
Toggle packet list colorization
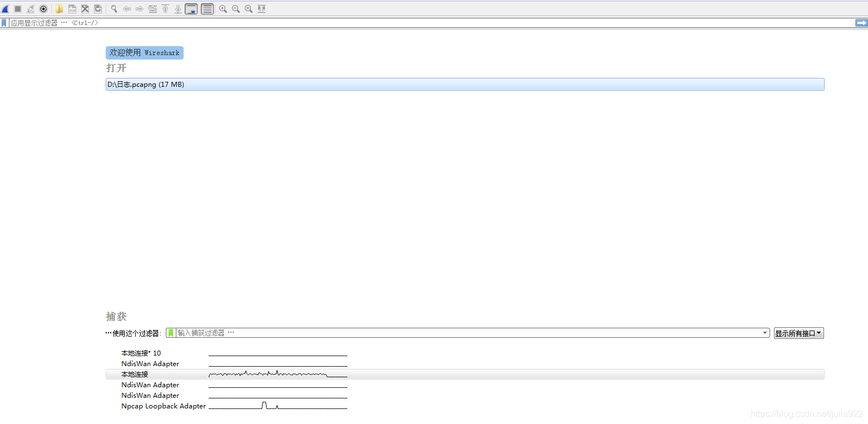click(207, 9)
